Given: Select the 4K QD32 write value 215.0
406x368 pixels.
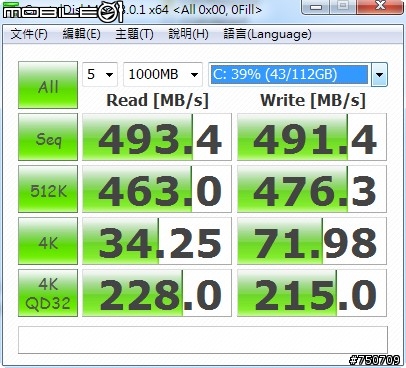Looking at the screenshot, I should click(x=312, y=293).
